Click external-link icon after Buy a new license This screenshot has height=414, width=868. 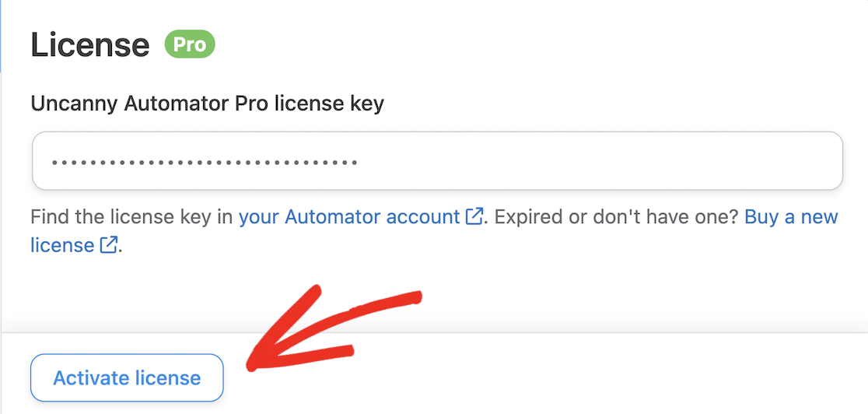[x=109, y=246]
